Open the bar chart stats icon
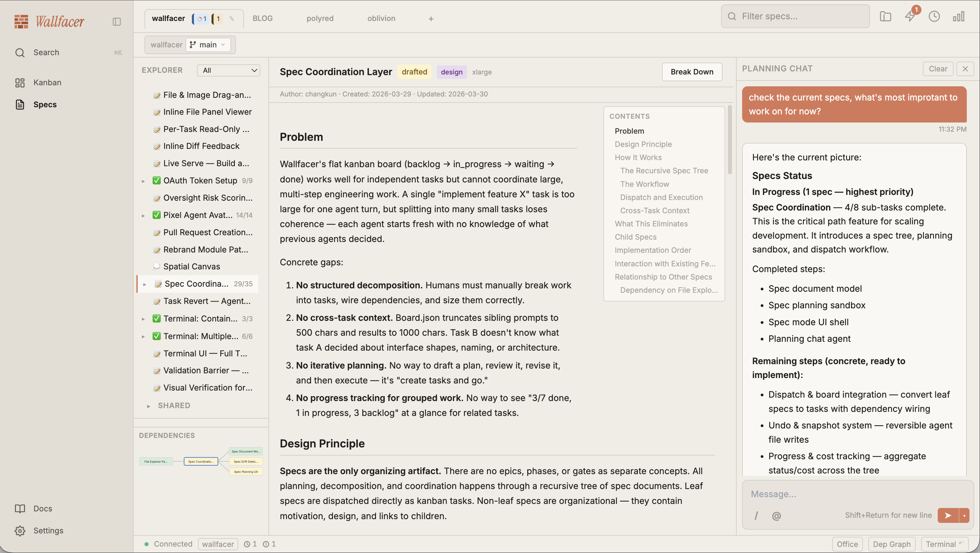The image size is (980, 553). tap(958, 16)
